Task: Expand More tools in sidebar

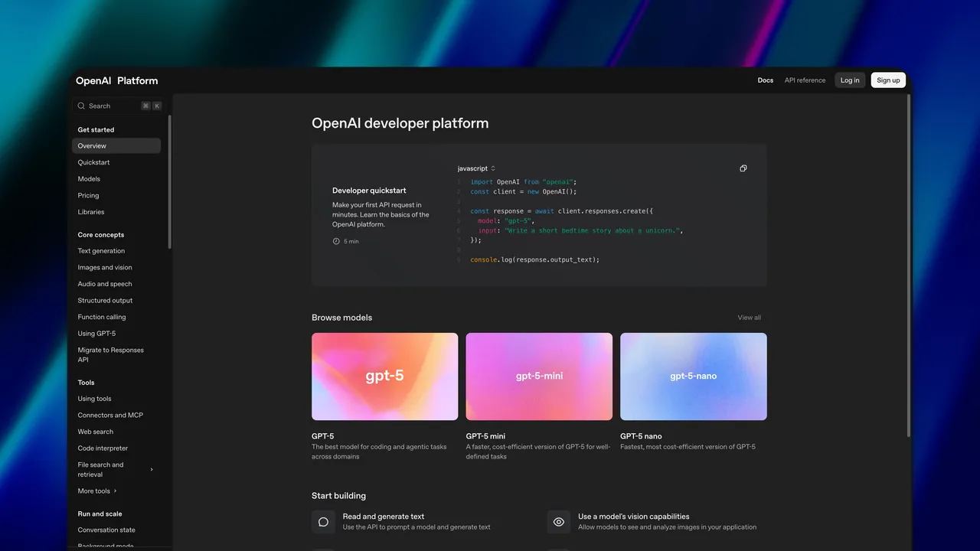Action: click(97, 491)
